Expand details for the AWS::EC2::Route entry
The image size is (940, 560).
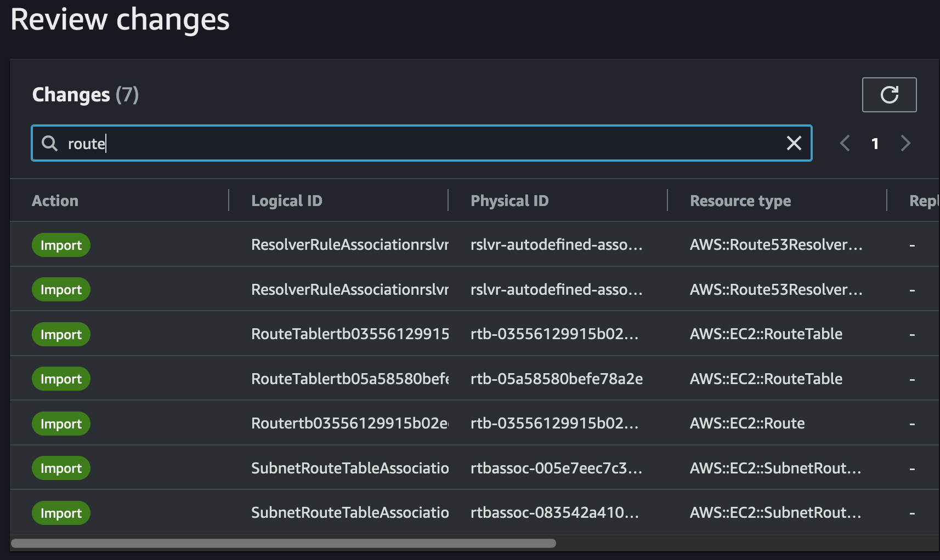[x=747, y=423]
